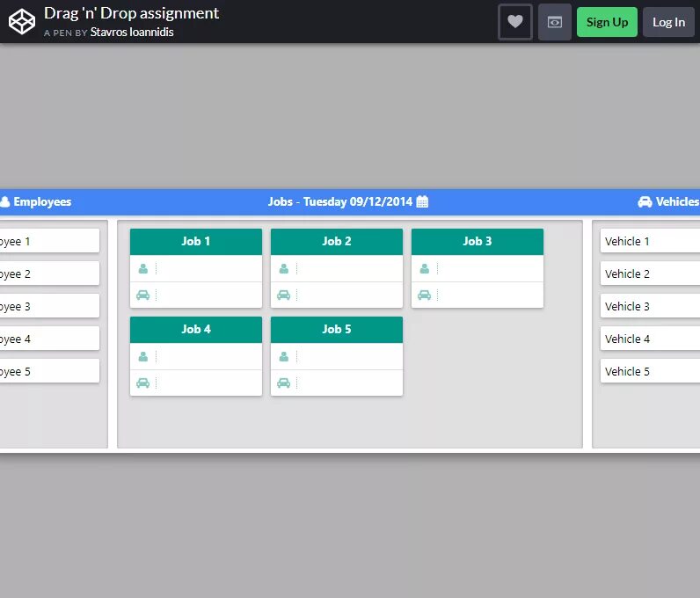Screen dimensions: 700x598
Task: Open the change view icon button
Action: pyautogui.click(x=555, y=22)
